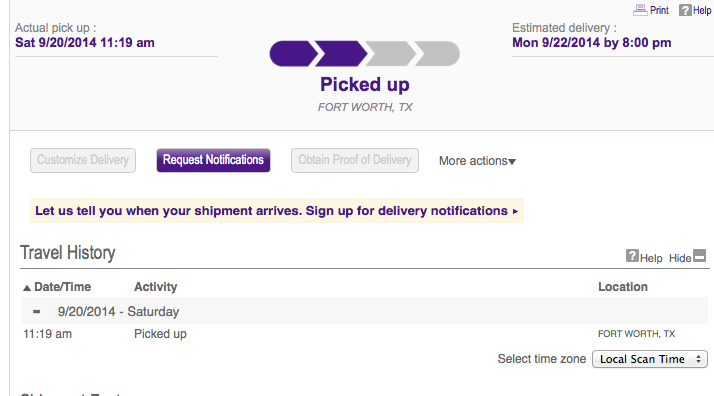Expand the More actions menu
The width and height of the screenshot is (714, 396).
coord(477,161)
